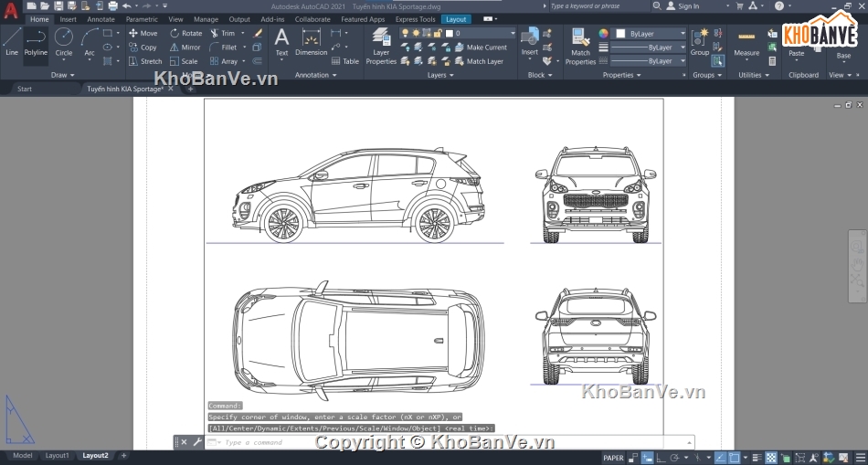Click Match Layer button
The width and height of the screenshot is (868, 465).
coord(479,61)
